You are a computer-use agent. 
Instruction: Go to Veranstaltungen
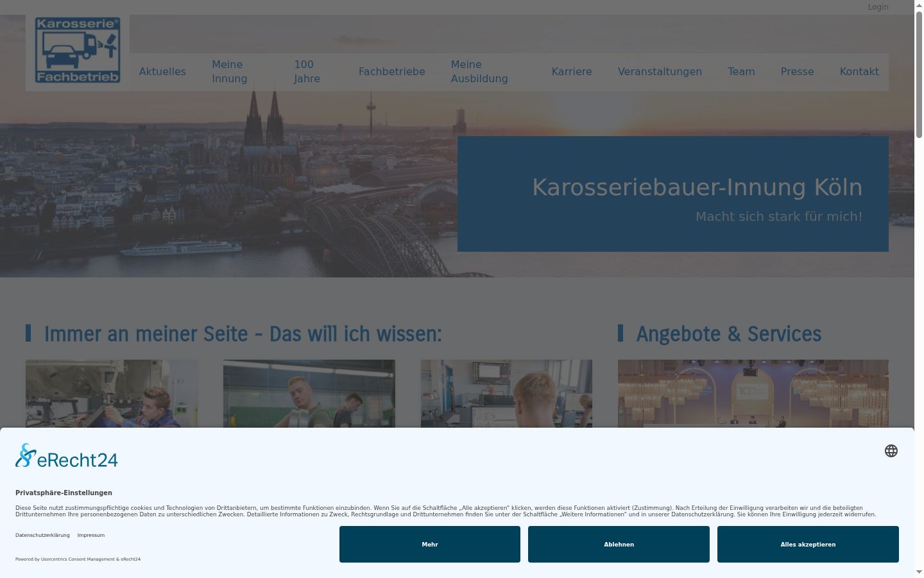coord(660,71)
